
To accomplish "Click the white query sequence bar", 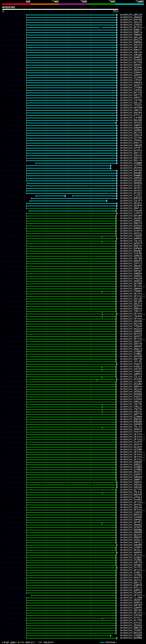I will coord(60,9).
